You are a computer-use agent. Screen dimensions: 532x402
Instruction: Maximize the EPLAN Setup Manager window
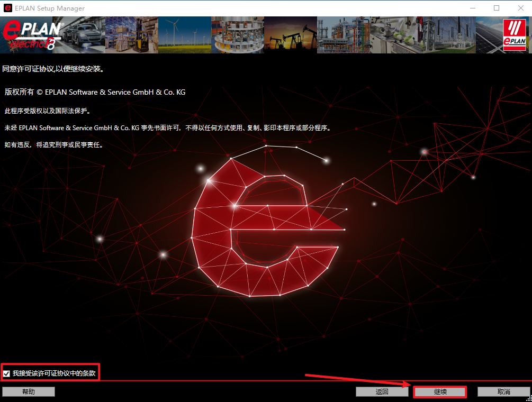click(x=496, y=8)
